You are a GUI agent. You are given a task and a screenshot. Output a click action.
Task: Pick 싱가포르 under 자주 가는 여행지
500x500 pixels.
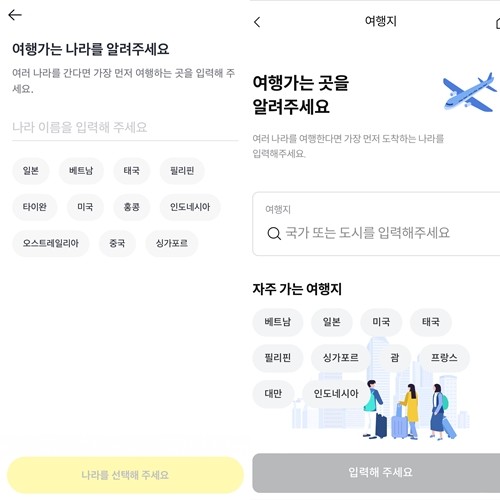tap(341, 358)
